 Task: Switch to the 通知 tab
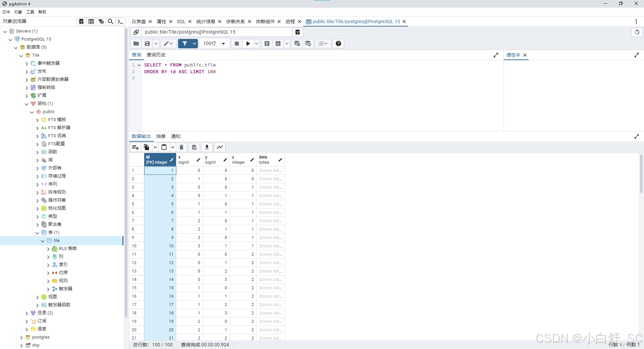coord(176,137)
